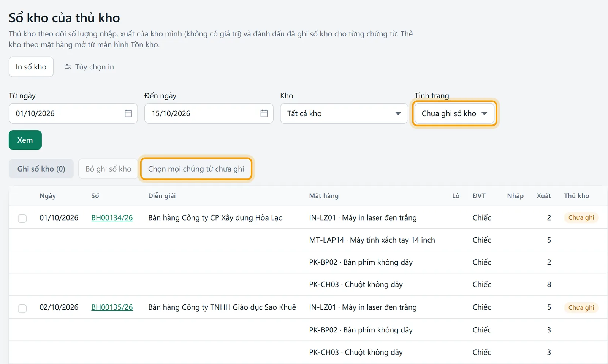
Task: Open the Tình trạng status dropdown
Action: 454,113
